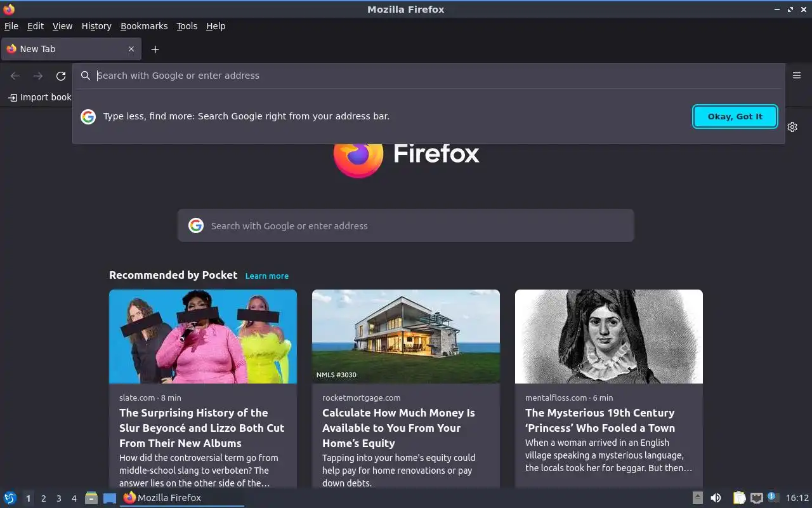Click Import bookmarks toolbar button
The height and width of the screenshot is (508, 812).
coord(39,97)
